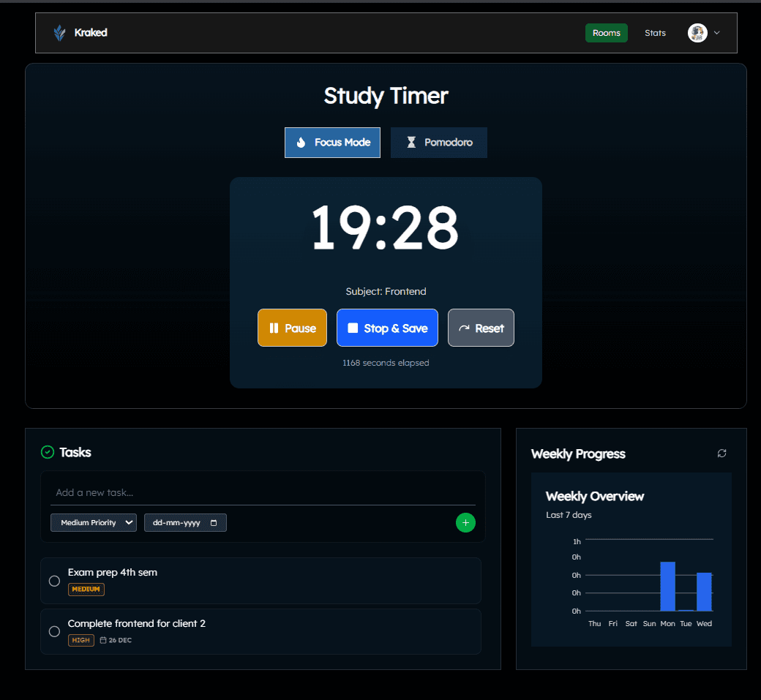The height and width of the screenshot is (700, 761).
Task: Pause the running study timer
Action: point(292,328)
